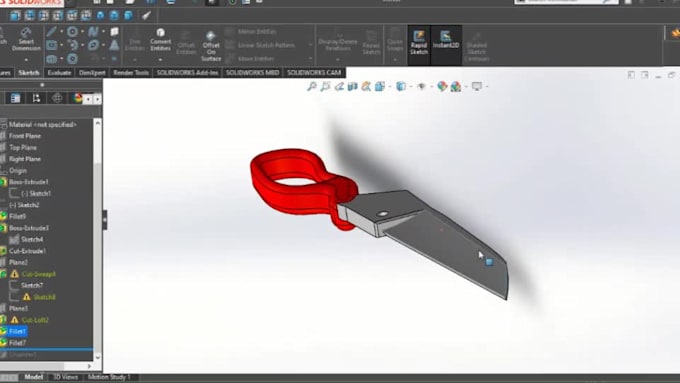Click the Convert Entities tool
This screenshot has width=680, height=383.
(x=160, y=40)
